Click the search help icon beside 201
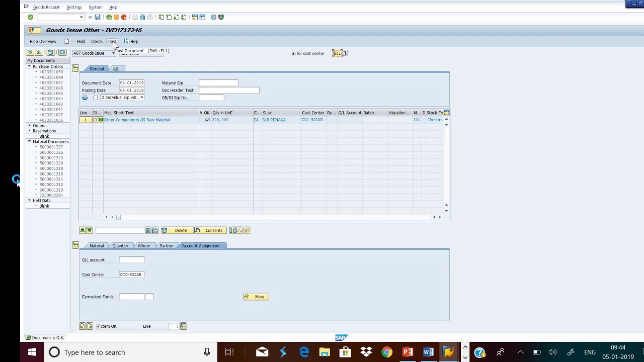 click(345, 53)
